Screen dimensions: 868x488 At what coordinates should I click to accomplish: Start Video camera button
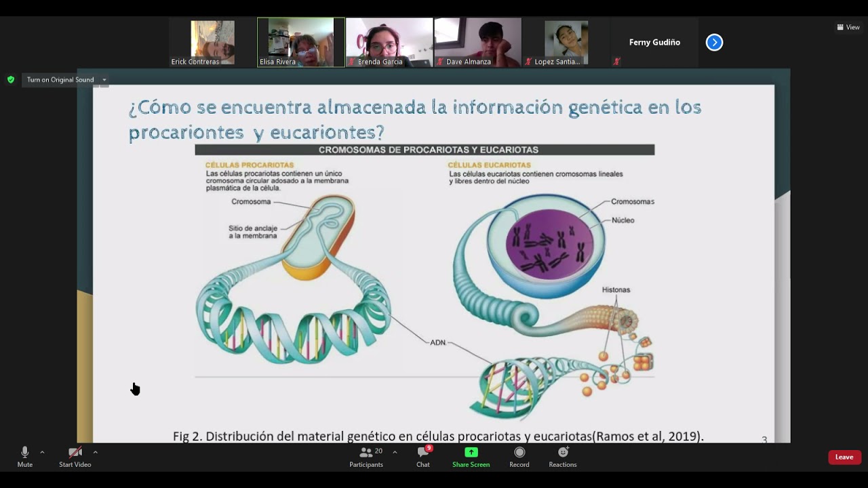[75, 457]
